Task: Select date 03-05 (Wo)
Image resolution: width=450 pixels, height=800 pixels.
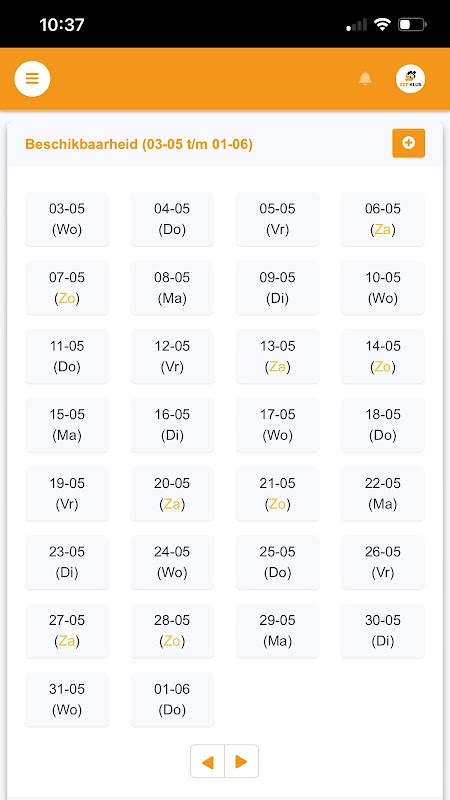Action: [x=67, y=219]
